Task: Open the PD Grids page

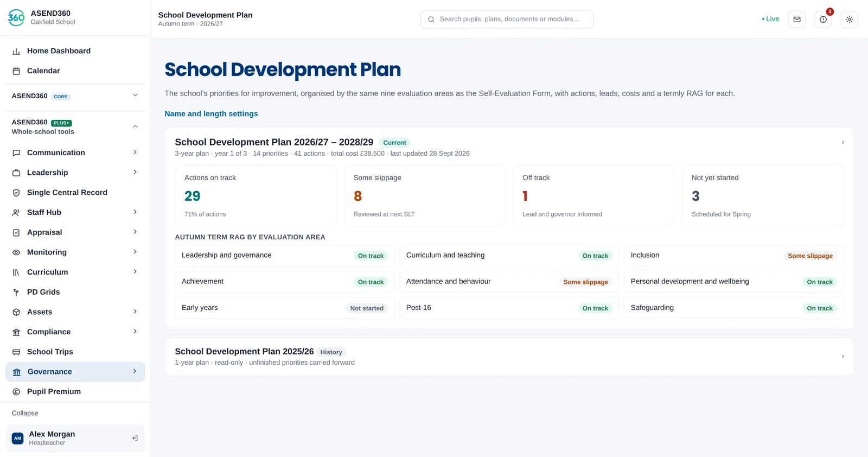Action: coord(75,292)
